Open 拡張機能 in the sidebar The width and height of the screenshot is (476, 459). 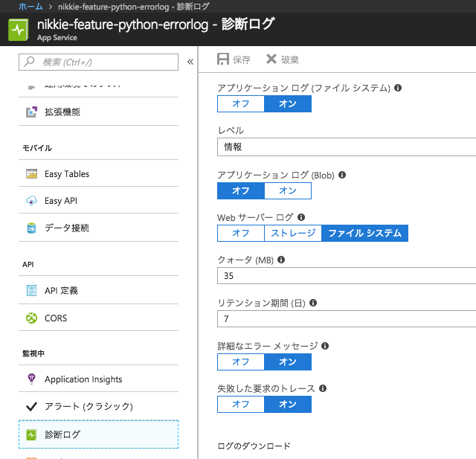(98, 112)
